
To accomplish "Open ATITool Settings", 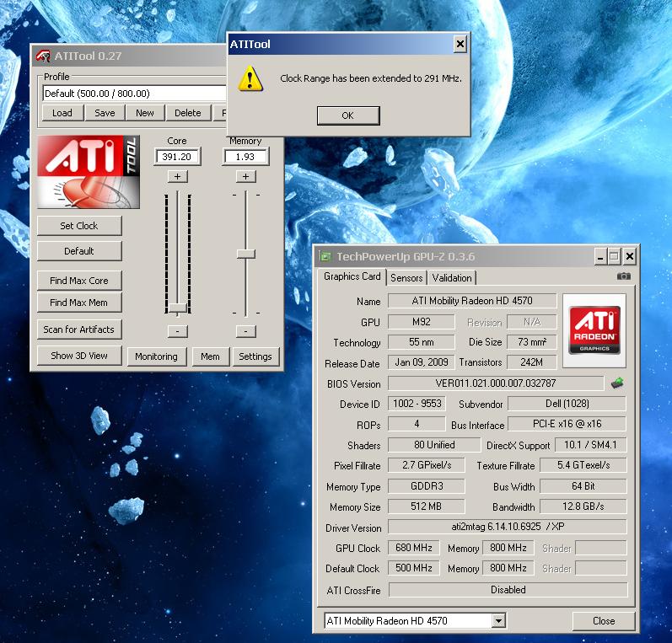I will [x=255, y=356].
